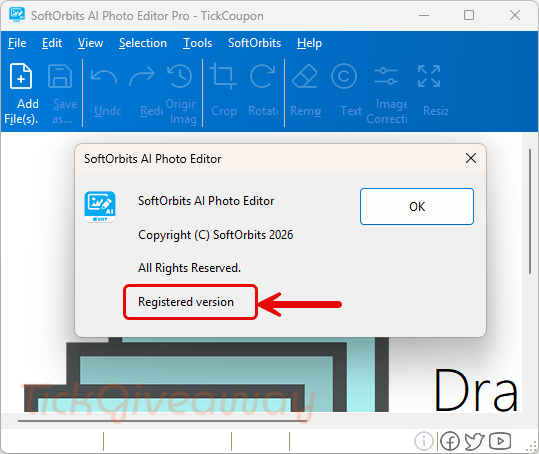Image resolution: width=539 pixels, height=454 pixels.
Task: Click the app icon in About dialog
Action: tap(100, 207)
